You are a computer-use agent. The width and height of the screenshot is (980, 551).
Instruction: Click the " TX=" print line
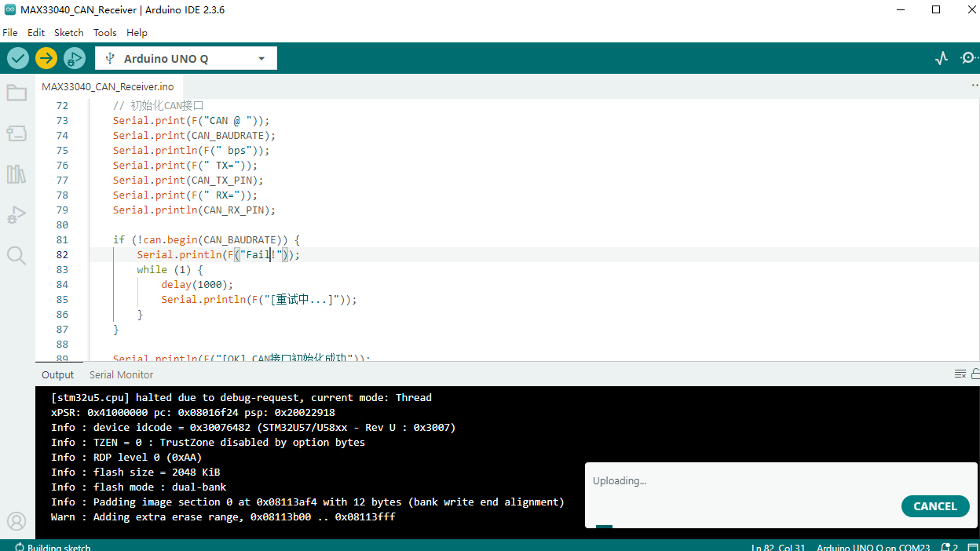[185, 166]
